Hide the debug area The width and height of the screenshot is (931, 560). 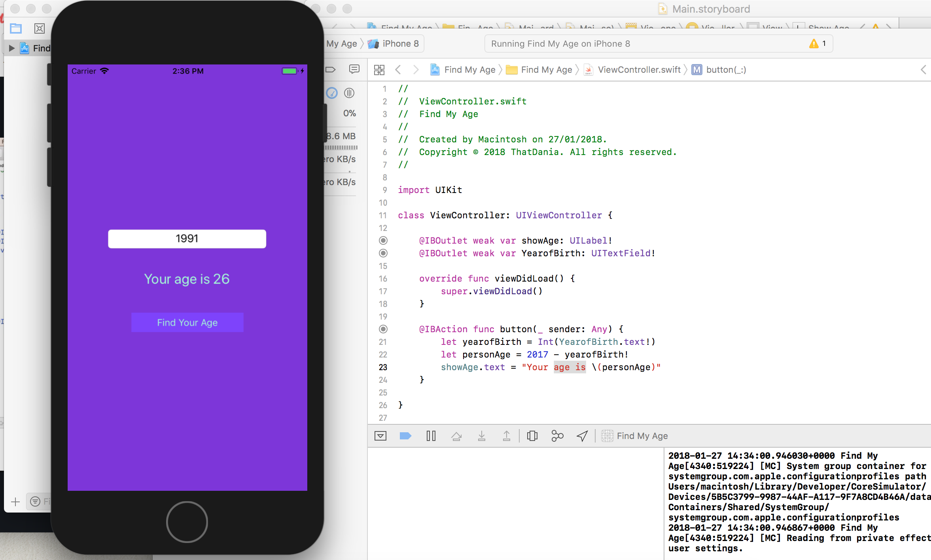[x=380, y=436]
